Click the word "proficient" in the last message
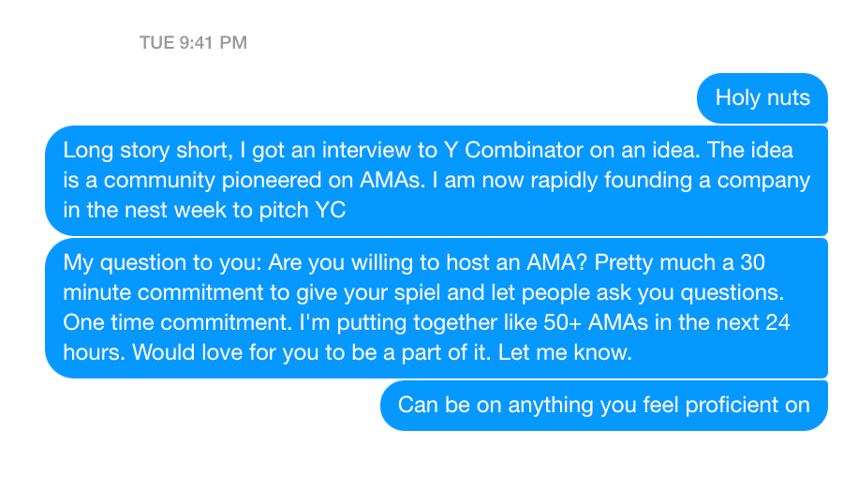Viewport: 858px width, 504px height. tap(730, 405)
